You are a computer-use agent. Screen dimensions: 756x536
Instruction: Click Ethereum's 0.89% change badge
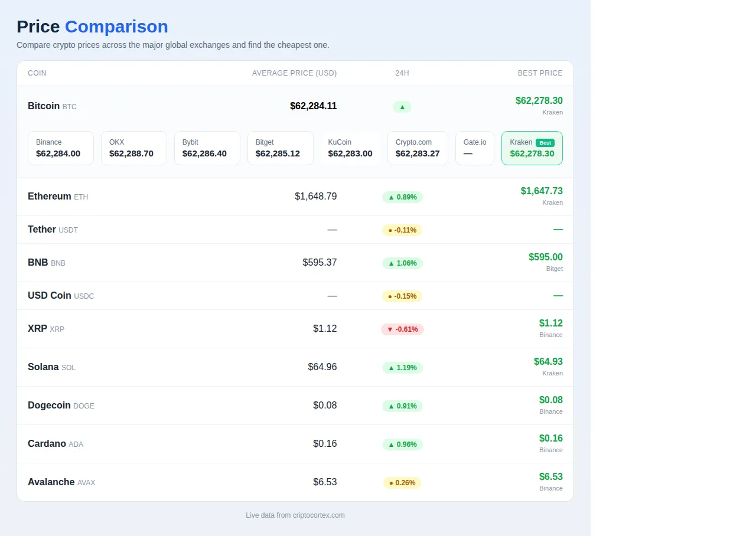click(402, 197)
